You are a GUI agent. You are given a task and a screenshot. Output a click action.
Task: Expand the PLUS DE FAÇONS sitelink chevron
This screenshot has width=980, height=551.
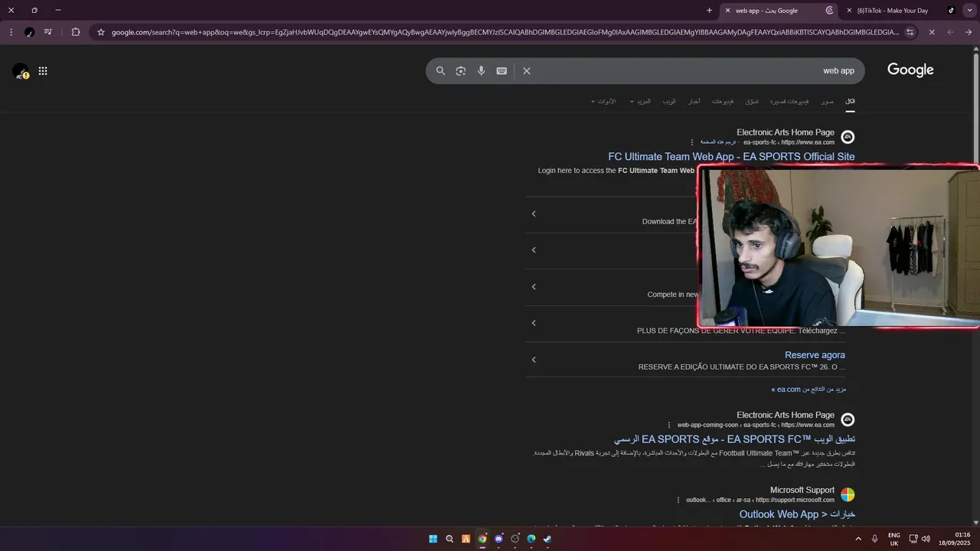point(534,323)
